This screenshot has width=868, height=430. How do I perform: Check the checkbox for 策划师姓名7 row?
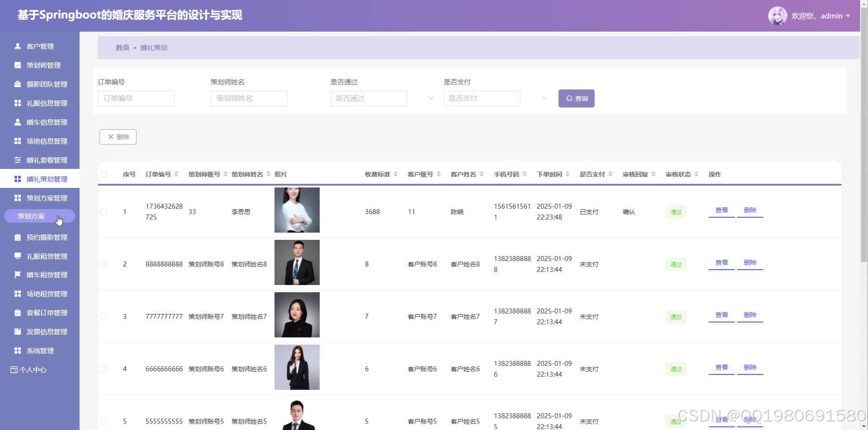104,316
